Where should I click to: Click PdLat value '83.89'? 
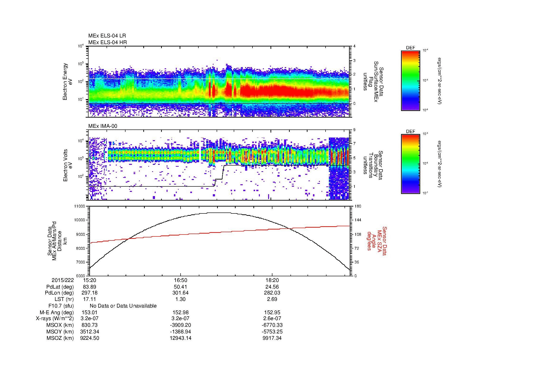tap(89, 287)
